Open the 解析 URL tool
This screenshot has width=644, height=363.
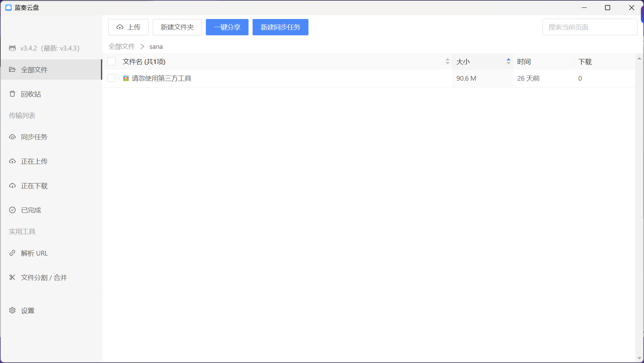point(34,253)
